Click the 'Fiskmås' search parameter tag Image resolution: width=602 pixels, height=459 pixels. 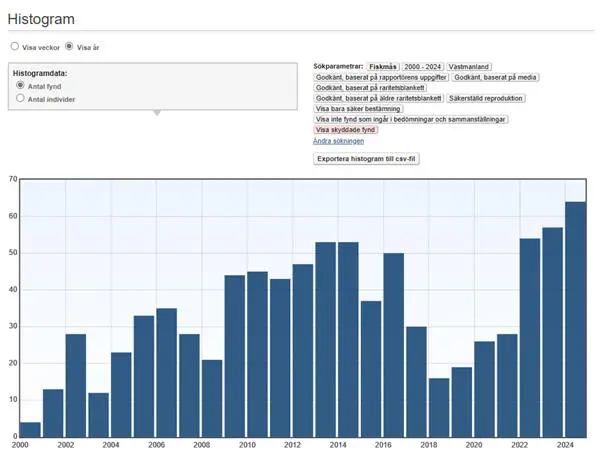tap(382, 66)
